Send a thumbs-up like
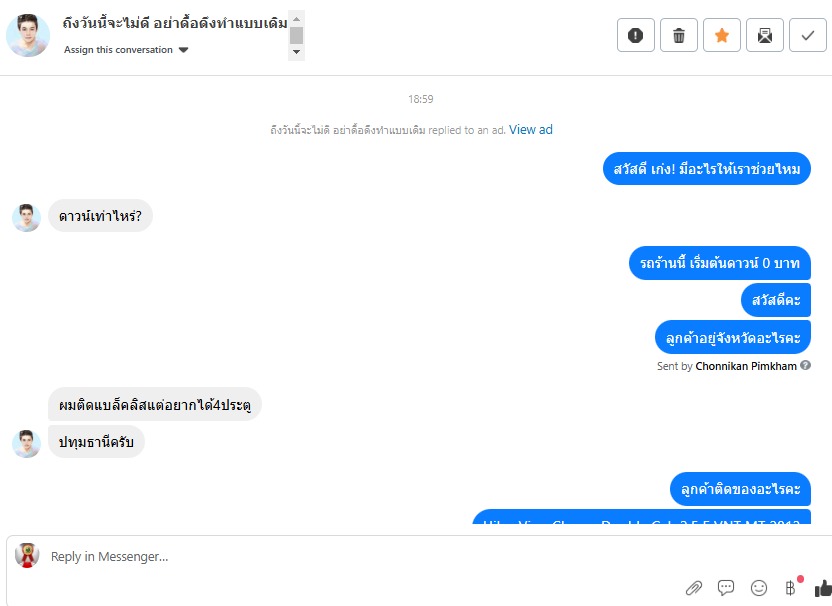Viewport: 832px width, 606px height. (x=823, y=587)
